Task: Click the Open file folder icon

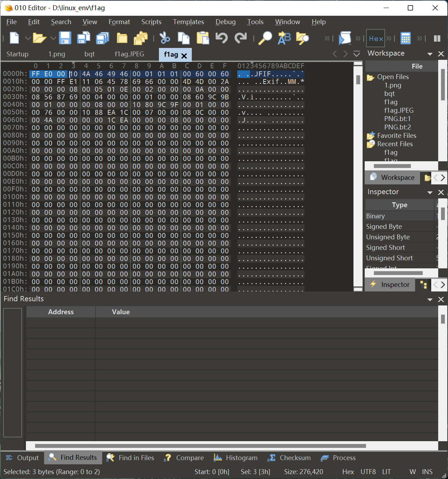Action: (x=40, y=38)
